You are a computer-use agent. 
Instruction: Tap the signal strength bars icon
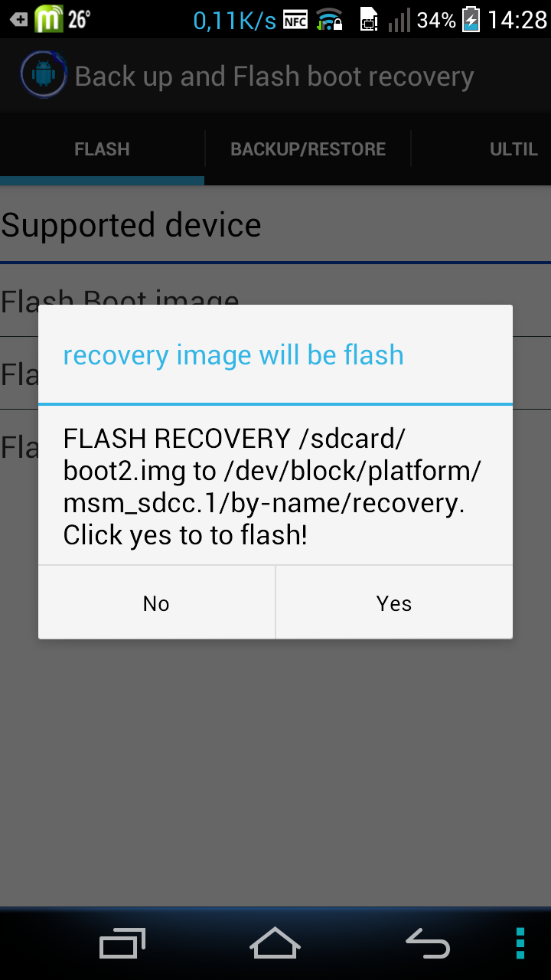click(398, 20)
